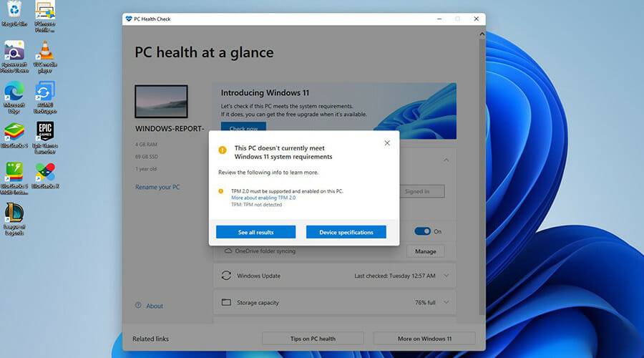Collapse the section above the Signed in button
Viewport: 644px width, 358px height.
click(446, 160)
